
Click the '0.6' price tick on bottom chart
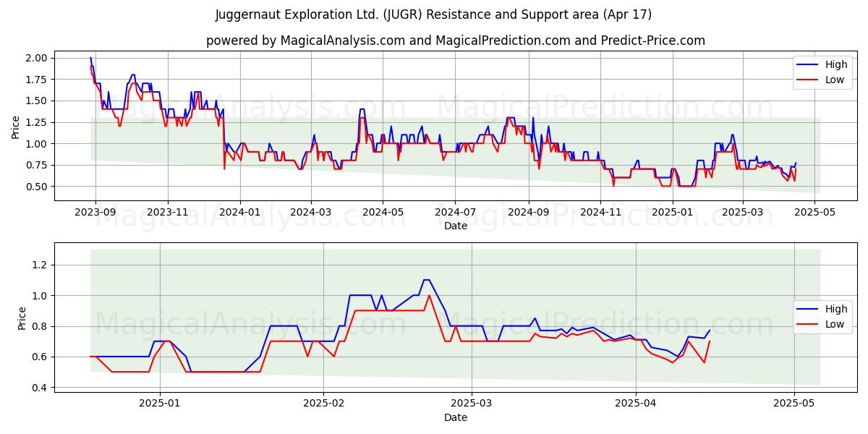click(41, 357)
